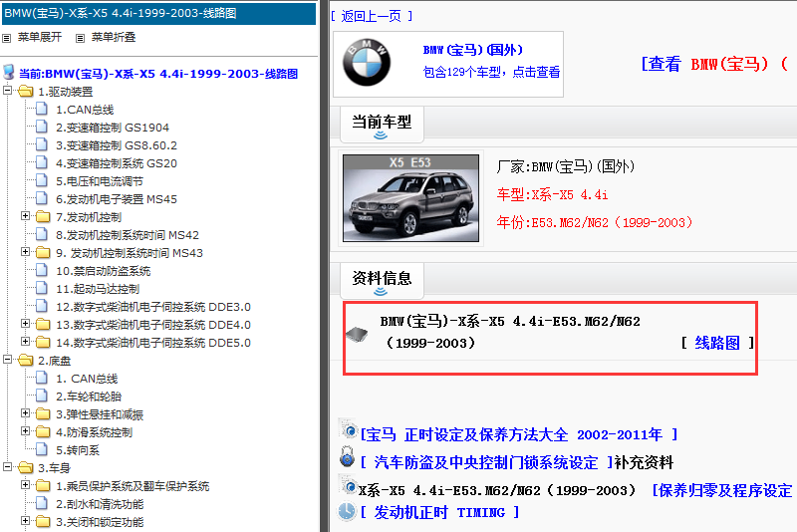Click the 菜单折叠 list icon

(x=80, y=38)
